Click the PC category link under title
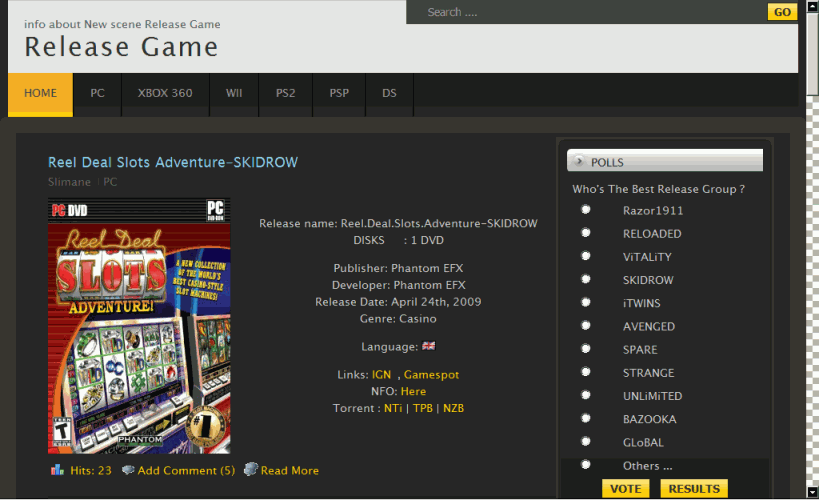819x500 pixels. [x=110, y=182]
